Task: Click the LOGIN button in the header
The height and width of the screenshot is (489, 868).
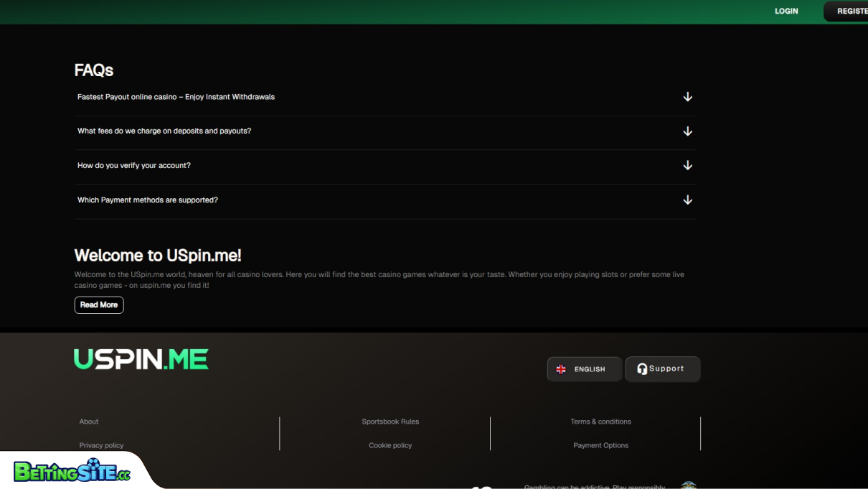Action: click(786, 11)
